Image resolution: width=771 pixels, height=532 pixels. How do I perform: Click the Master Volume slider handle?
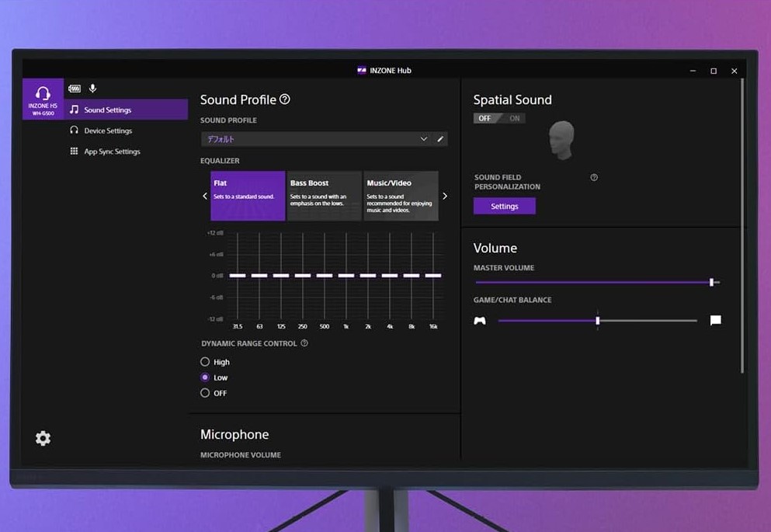(711, 283)
